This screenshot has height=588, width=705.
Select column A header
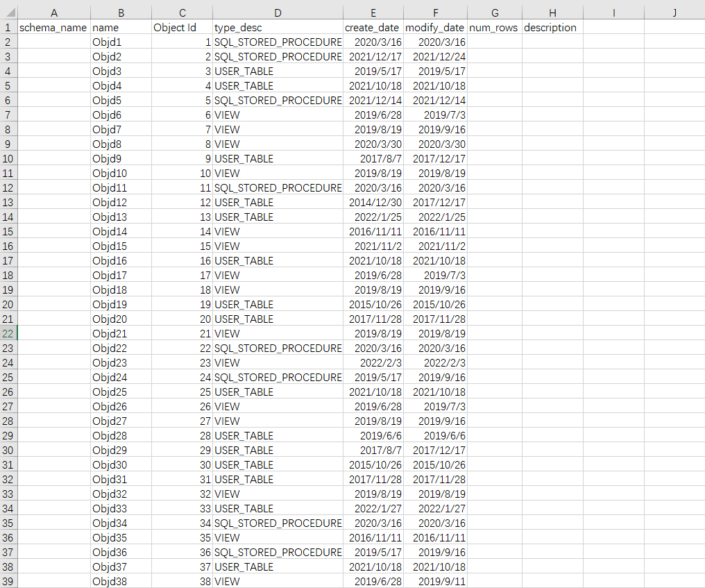coord(54,13)
